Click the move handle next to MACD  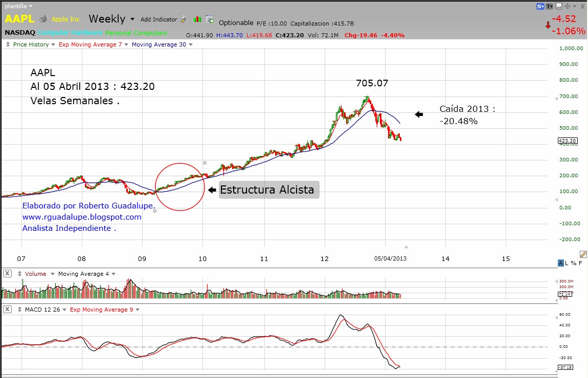[x=19, y=310]
